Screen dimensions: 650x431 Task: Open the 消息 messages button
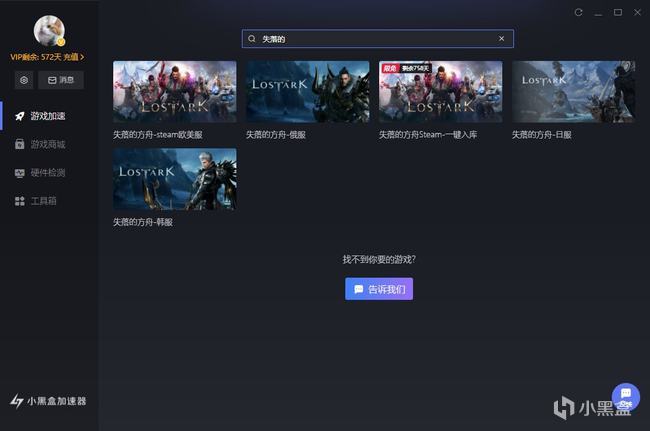click(x=61, y=80)
